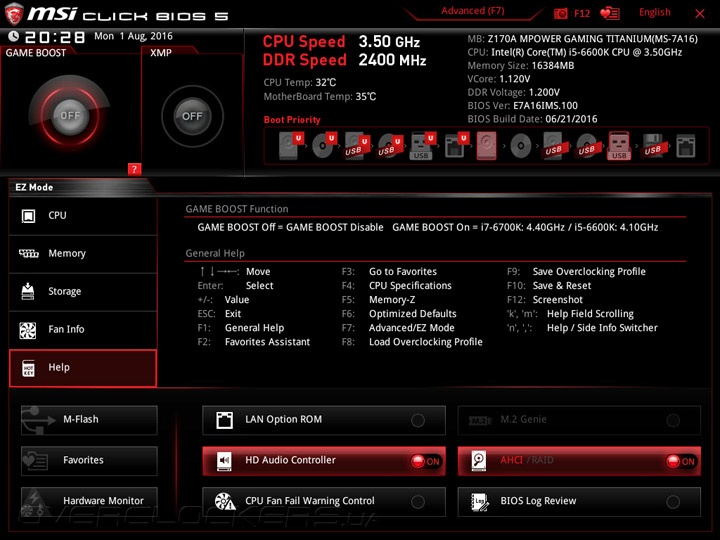720x540 pixels.
Task: Open favorites via heart icon in header
Action: 610,13
